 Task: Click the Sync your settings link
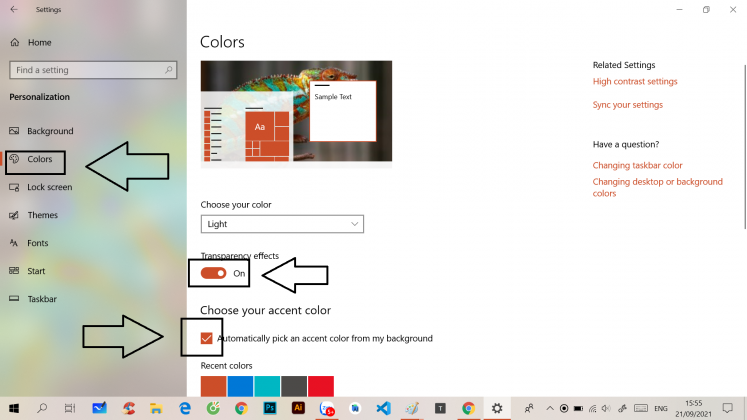(627, 105)
